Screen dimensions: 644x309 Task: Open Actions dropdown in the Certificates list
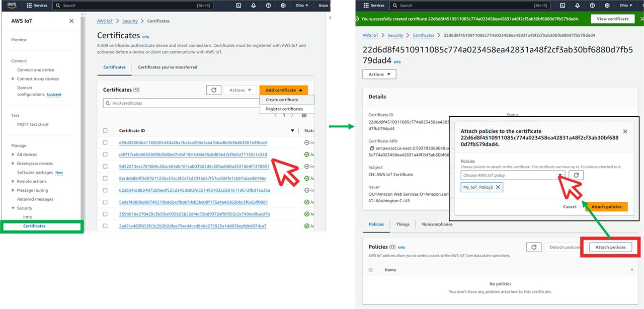(240, 90)
